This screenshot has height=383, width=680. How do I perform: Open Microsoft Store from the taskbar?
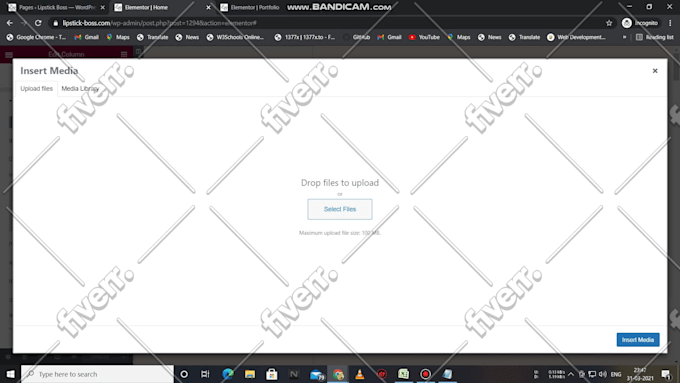click(272, 374)
